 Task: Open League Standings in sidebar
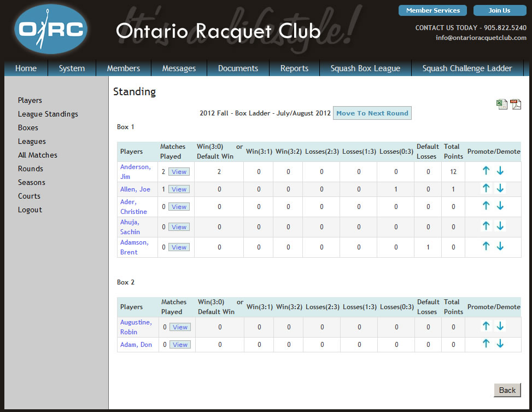coord(48,114)
